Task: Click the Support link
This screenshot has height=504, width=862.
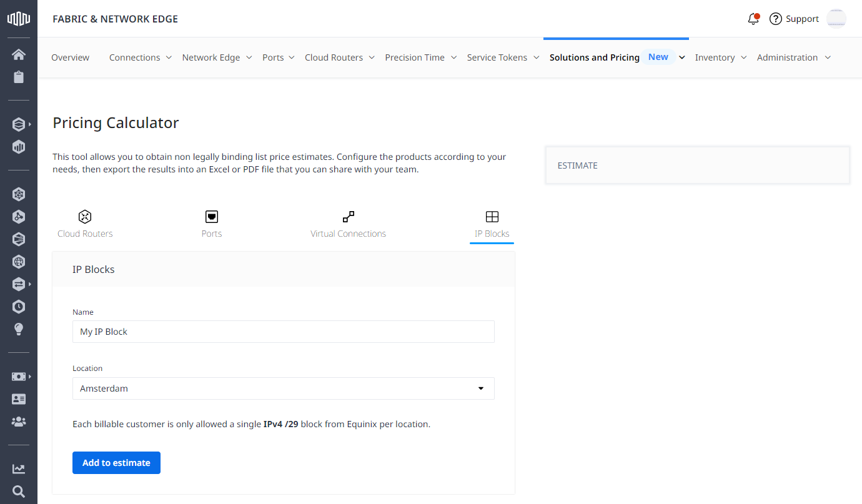Action: click(802, 19)
